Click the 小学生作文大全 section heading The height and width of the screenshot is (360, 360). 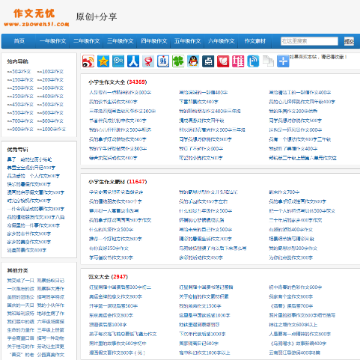107,82
